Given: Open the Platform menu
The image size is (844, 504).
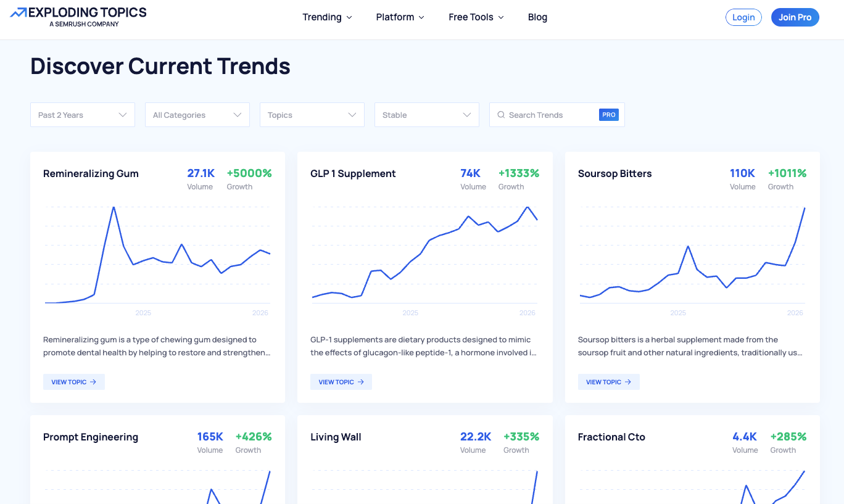Looking at the screenshot, I should pos(400,17).
